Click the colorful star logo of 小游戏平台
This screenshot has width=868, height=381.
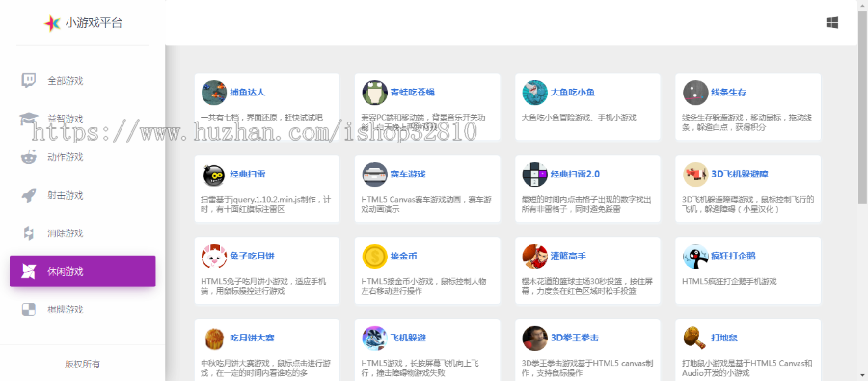(x=52, y=23)
